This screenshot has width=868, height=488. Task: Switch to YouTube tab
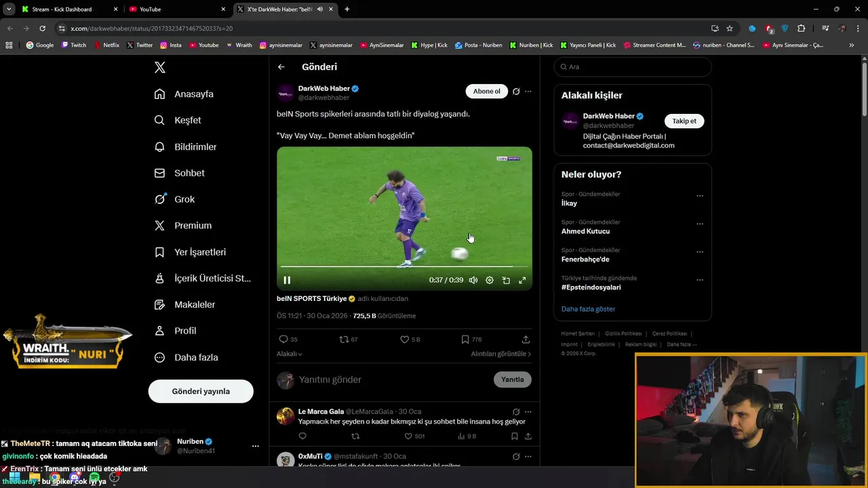178,9
